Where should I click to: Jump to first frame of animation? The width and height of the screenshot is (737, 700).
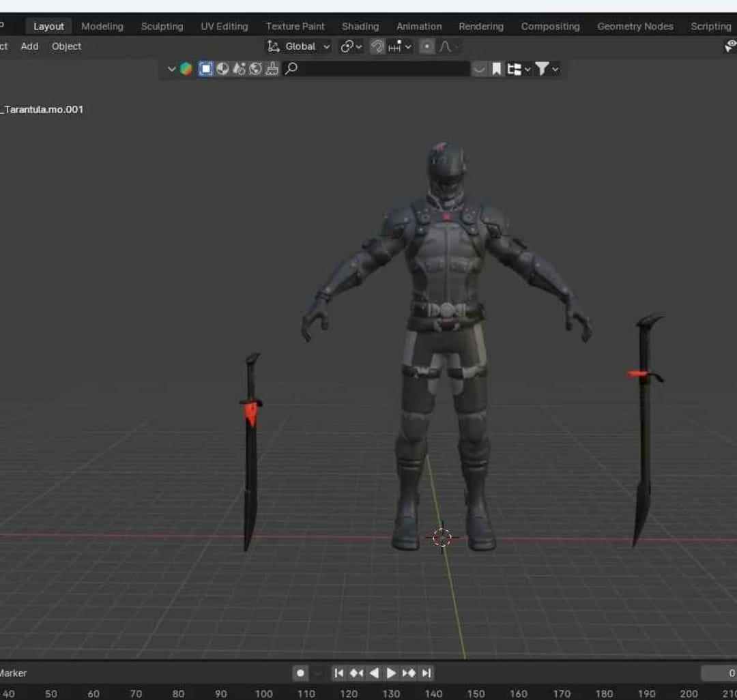[x=338, y=673]
